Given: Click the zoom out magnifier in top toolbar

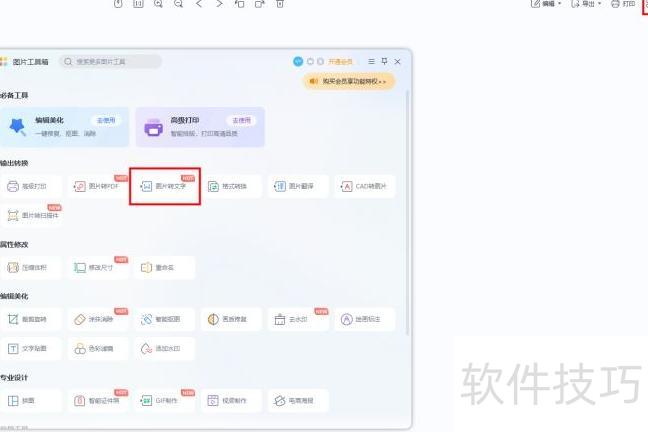Looking at the screenshot, I should coord(179,4).
